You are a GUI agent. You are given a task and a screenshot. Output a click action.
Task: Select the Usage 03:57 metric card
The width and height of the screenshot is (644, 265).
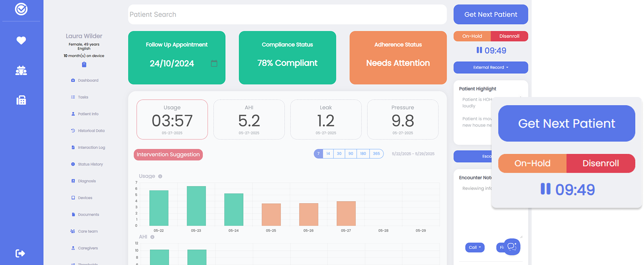(172, 119)
